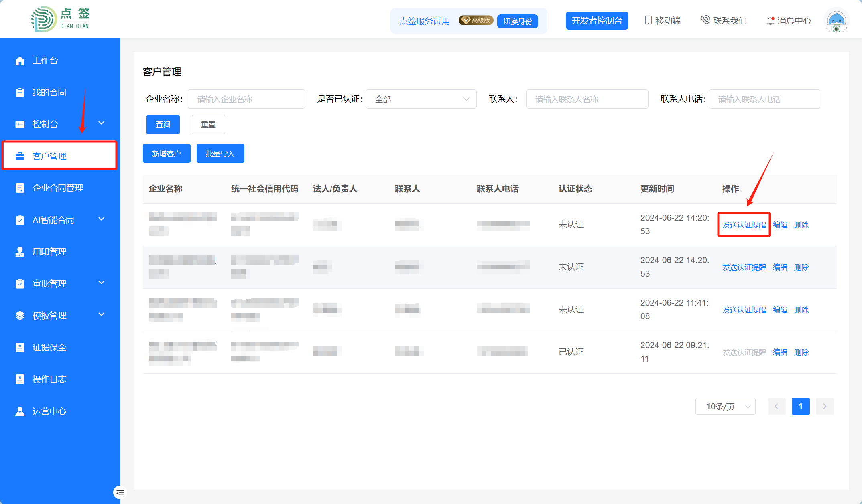Focus the 联系人电话 input field

[x=764, y=99]
